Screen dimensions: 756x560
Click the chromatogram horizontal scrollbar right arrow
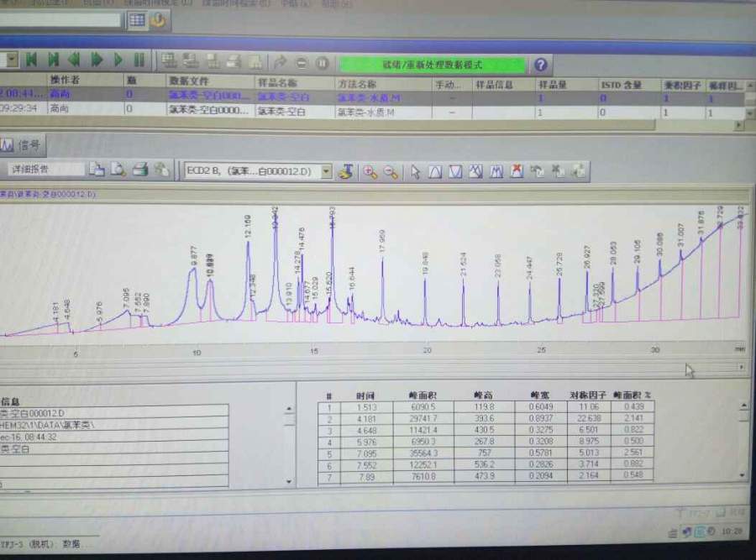[x=741, y=367]
